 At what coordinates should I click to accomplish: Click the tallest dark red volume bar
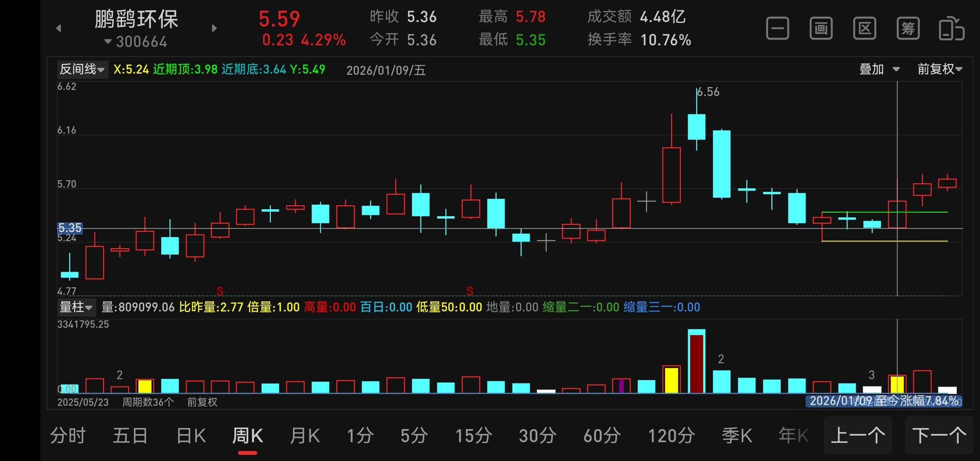(x=697, y=364)
